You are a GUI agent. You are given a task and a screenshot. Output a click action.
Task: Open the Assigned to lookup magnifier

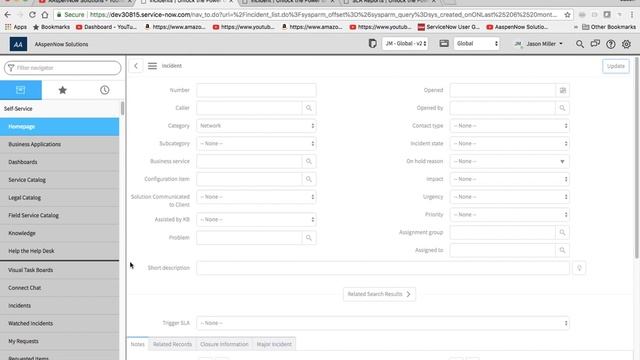pyautogui.click(x=562, y=250)
